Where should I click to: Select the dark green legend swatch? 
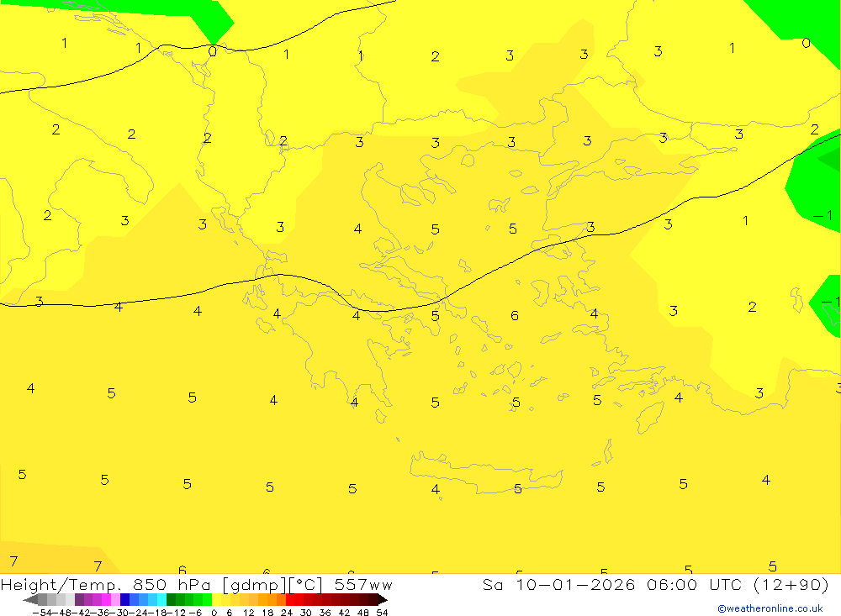(x=171, y=600)
